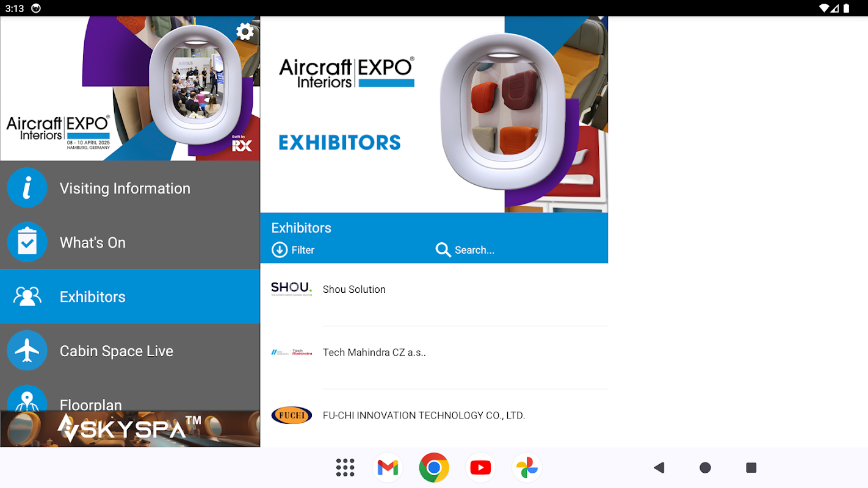The height and width of the screenshot is (488, 868).
Task: Tap the Exhibitors people icon
Action: [x=27, y=296]
